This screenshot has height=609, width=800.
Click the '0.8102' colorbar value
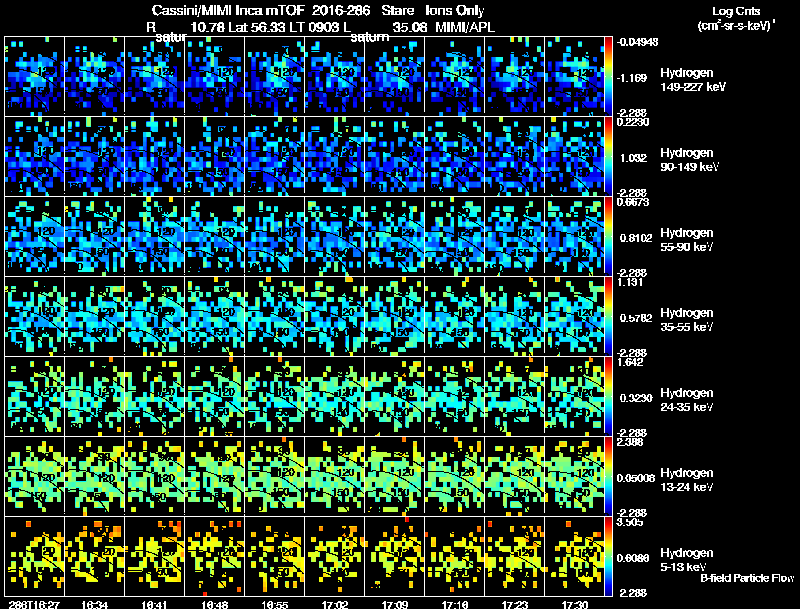(x=636, y=238)
